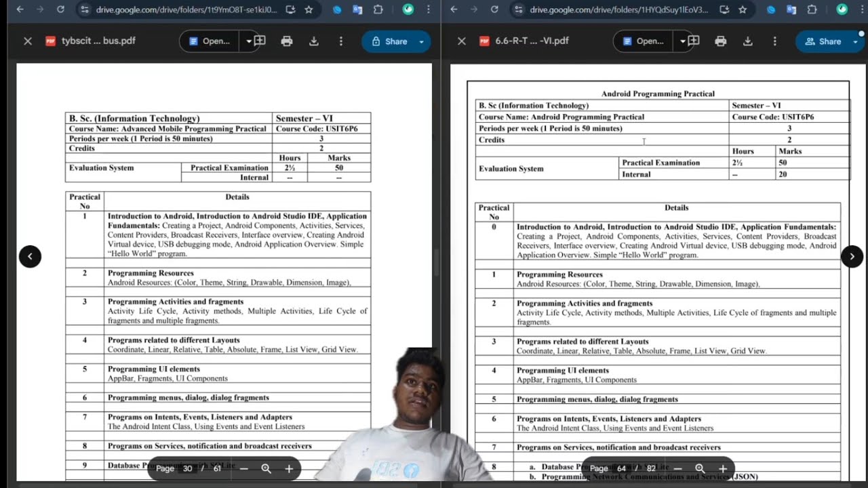The image size is (868, 488).
Task: Download the 6.6-R-T VI.pdf file
Action: point(748,41)
